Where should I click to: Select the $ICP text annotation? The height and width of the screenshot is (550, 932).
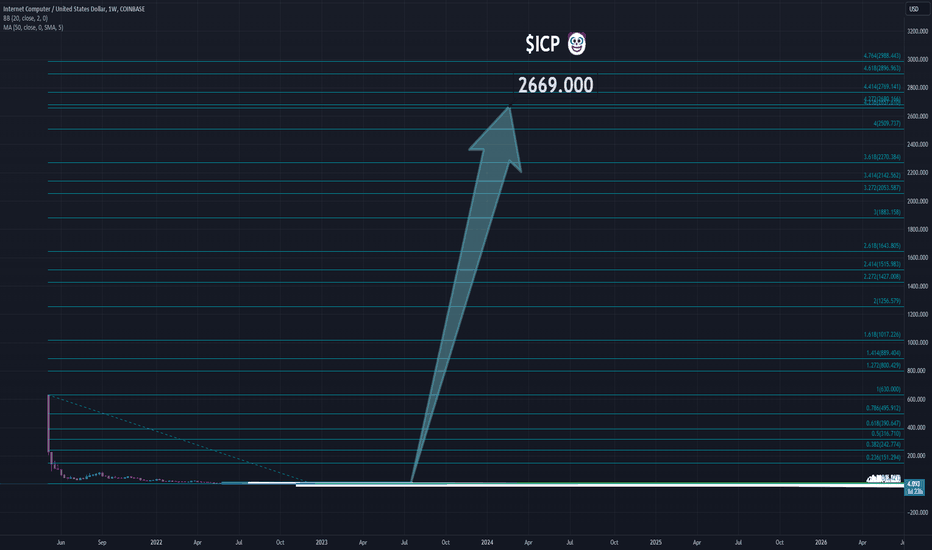(x=543, y=43)
